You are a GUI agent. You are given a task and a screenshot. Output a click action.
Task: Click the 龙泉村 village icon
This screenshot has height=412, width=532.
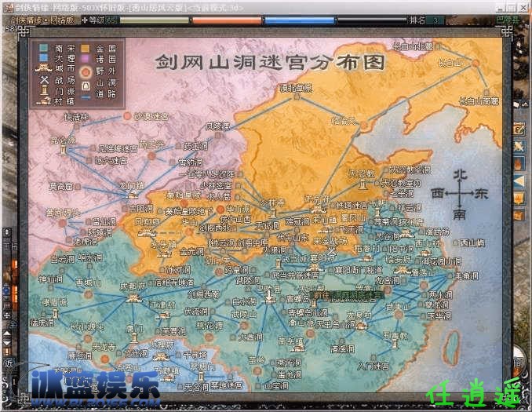coord(361,326)
